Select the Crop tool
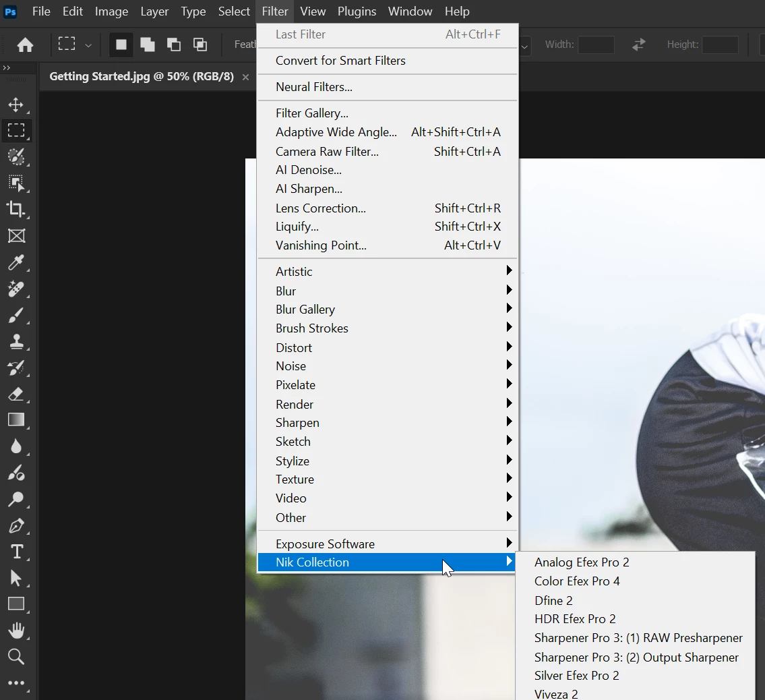This screenshot has height=700, width=765. pyautogui.click(x=16, y=210)
